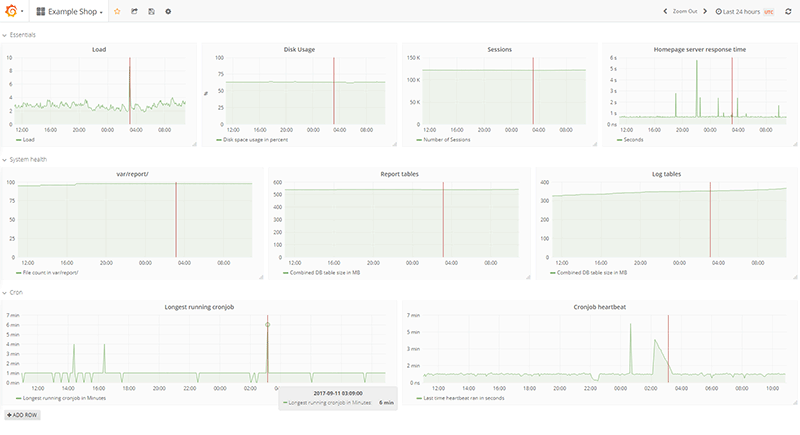Click the ADD ROW button

click(x=23, y=413)
